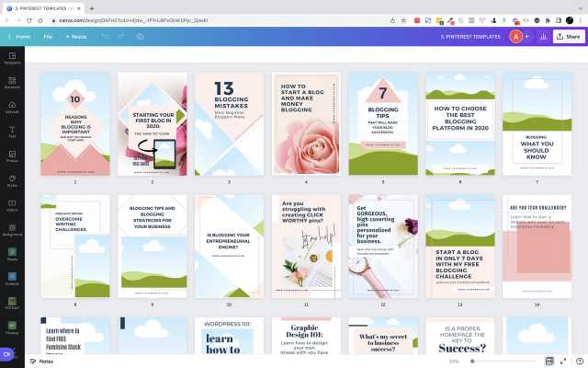The width and height of the screenshot is (588, 368).
Task: Toggle fullscreen presentation mode
Action: pos(563,362)
